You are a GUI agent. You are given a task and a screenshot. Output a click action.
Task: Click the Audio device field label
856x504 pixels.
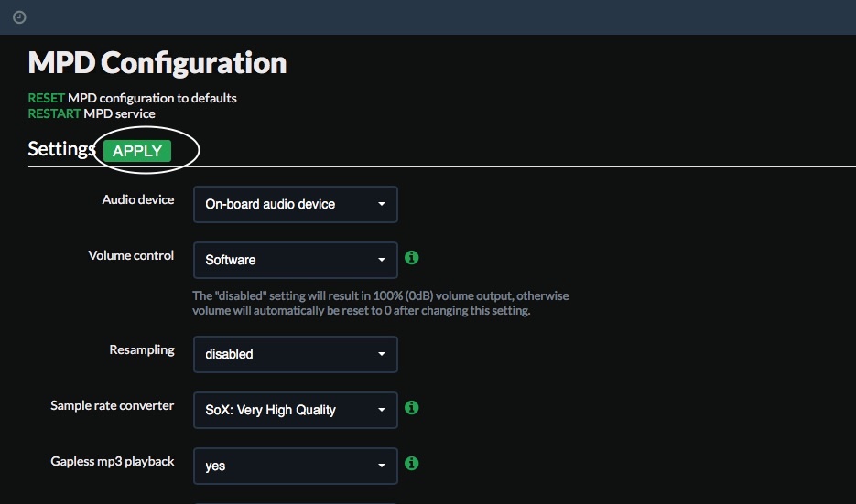point(138,199)
